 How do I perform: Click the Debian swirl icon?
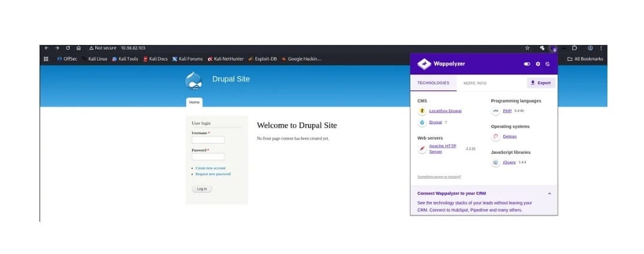pos(496,137)
